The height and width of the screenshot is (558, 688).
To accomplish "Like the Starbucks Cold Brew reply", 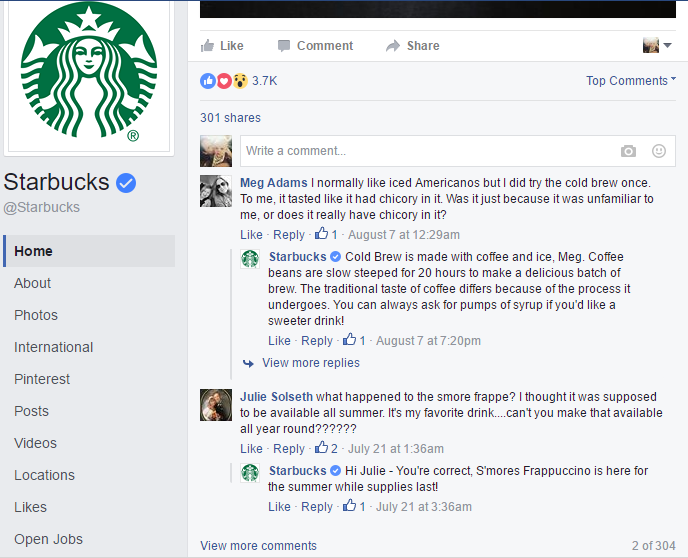I will 279,341.
